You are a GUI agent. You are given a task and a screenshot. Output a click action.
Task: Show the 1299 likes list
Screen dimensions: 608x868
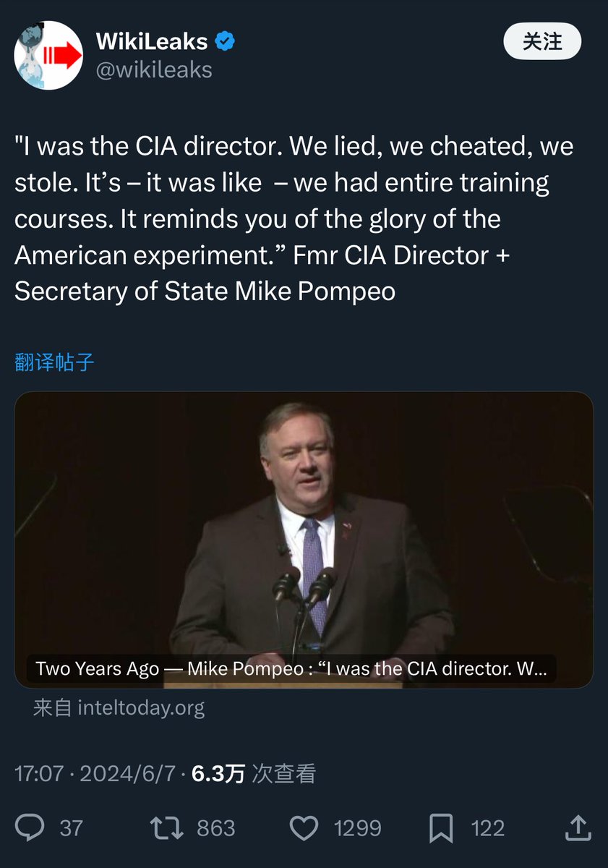click(x=357, y=828)
